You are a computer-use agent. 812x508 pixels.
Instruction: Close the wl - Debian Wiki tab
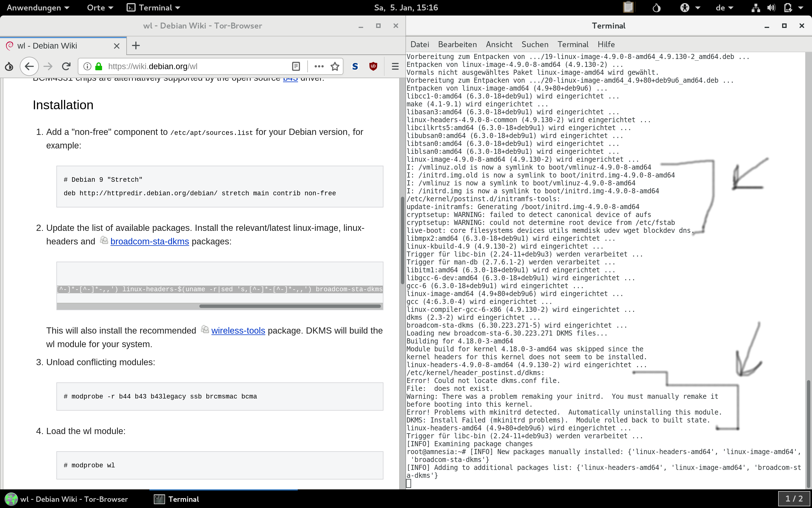pos(117,46)
